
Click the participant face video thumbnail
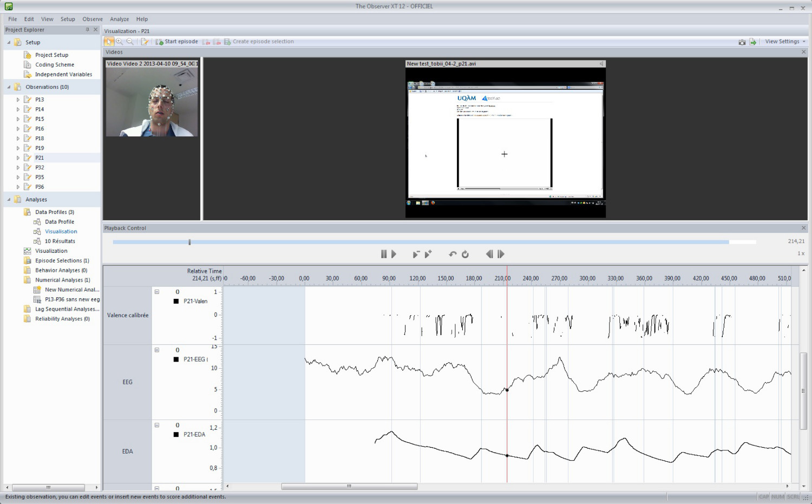152,102
